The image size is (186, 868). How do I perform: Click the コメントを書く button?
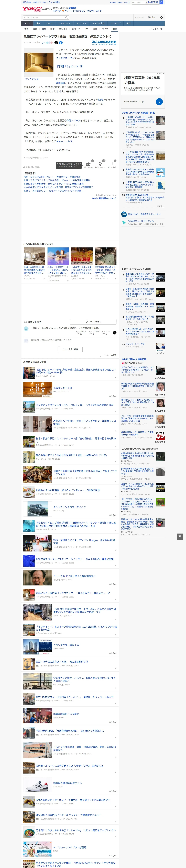pos(93,322)
